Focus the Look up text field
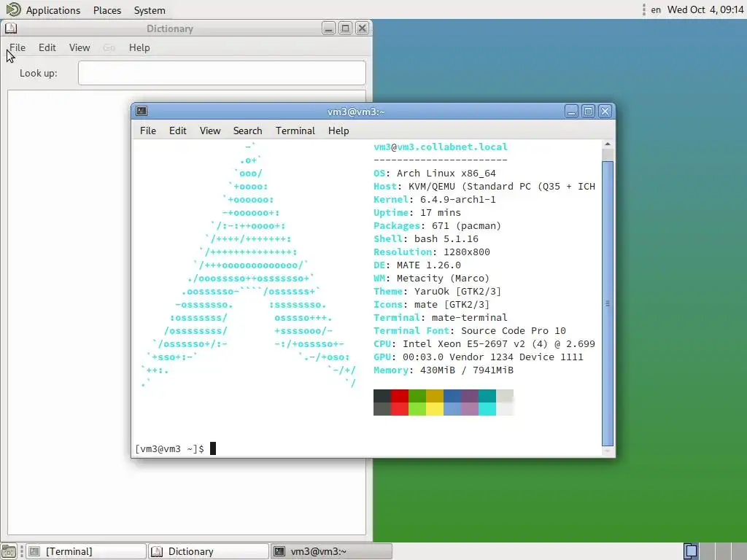This screenshot has height=560, width=747. pos(222,73)
